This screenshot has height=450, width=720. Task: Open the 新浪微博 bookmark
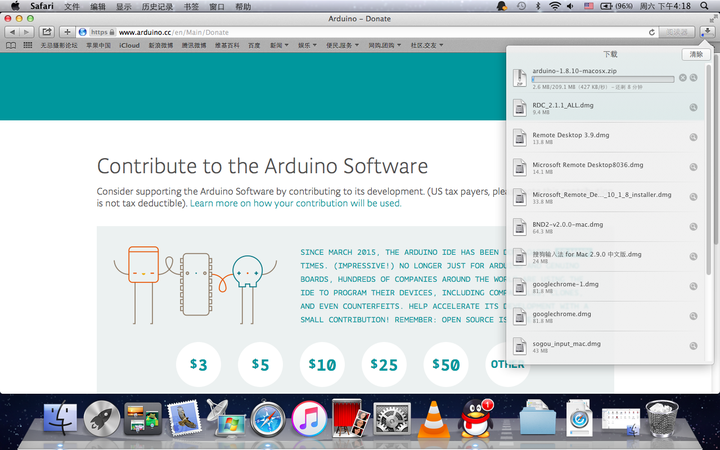(161, 45)
